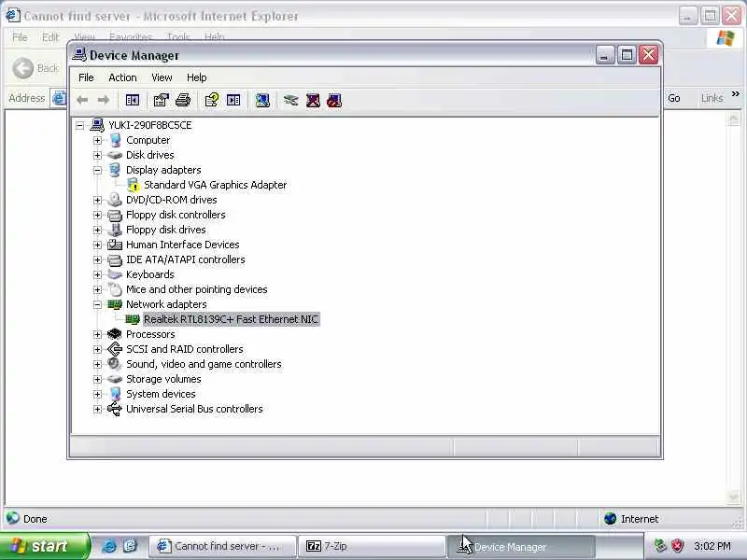The width and height of the screenshot is (747, 560).
Task: Toggle the console tree toolbar icon
Action: [133, 100]
